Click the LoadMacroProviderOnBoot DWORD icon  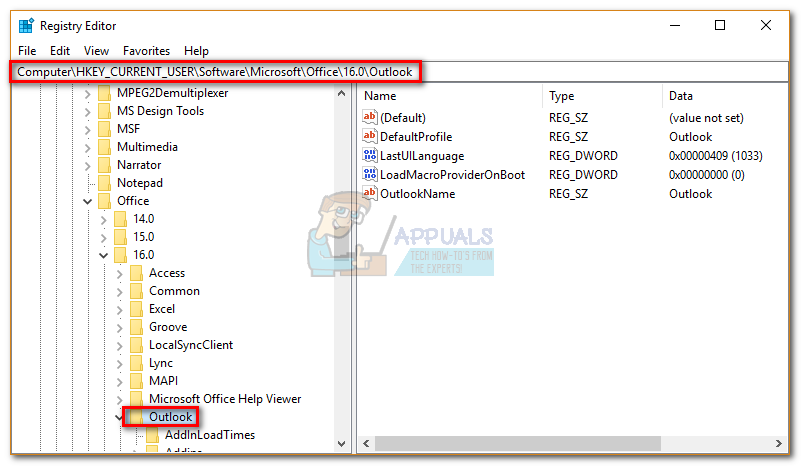pos(369,174)
